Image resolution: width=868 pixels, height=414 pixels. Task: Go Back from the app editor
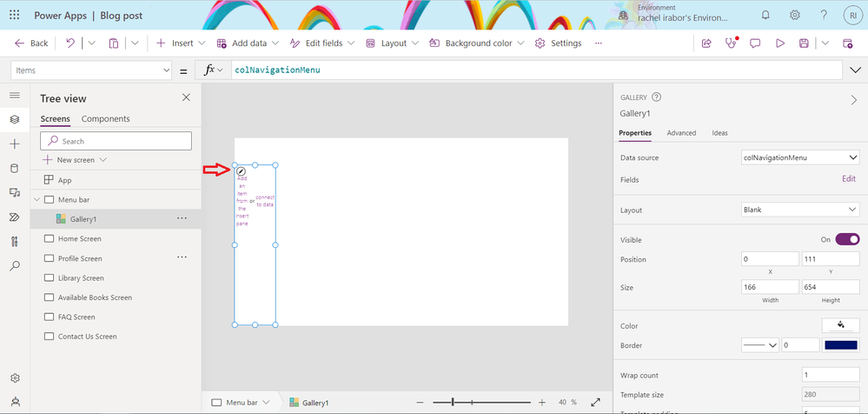point(31,43)
